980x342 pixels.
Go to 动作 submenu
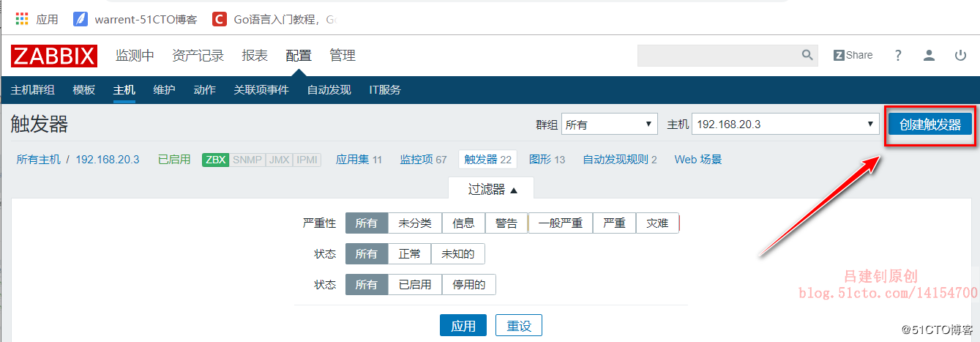[x=204, y=90]
